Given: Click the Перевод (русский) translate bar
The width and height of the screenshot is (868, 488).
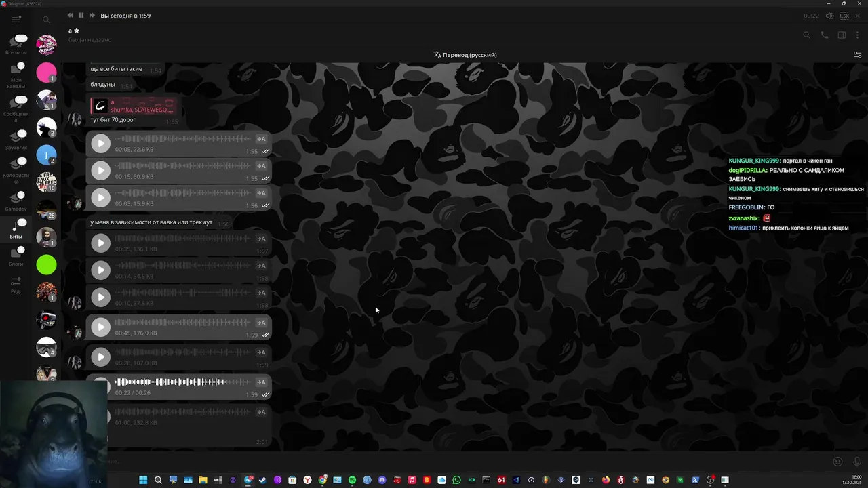Looking at the screenshot, I should tap(465, 55).
